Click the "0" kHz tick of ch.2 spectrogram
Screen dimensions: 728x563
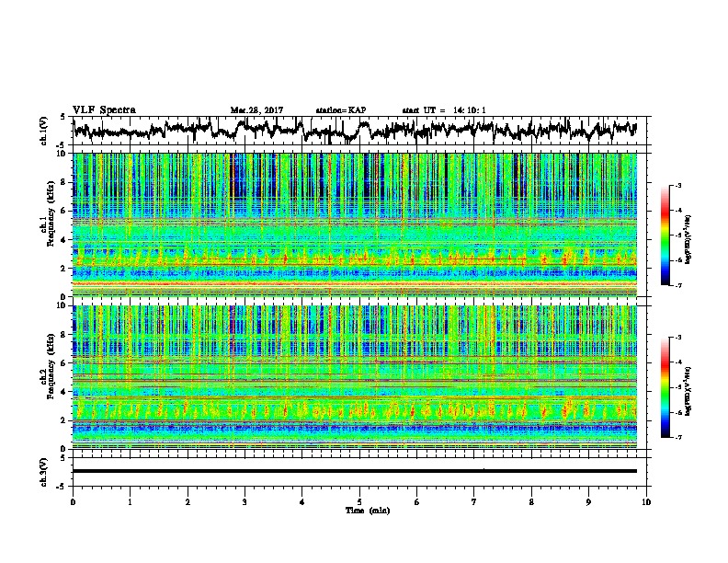64,449
